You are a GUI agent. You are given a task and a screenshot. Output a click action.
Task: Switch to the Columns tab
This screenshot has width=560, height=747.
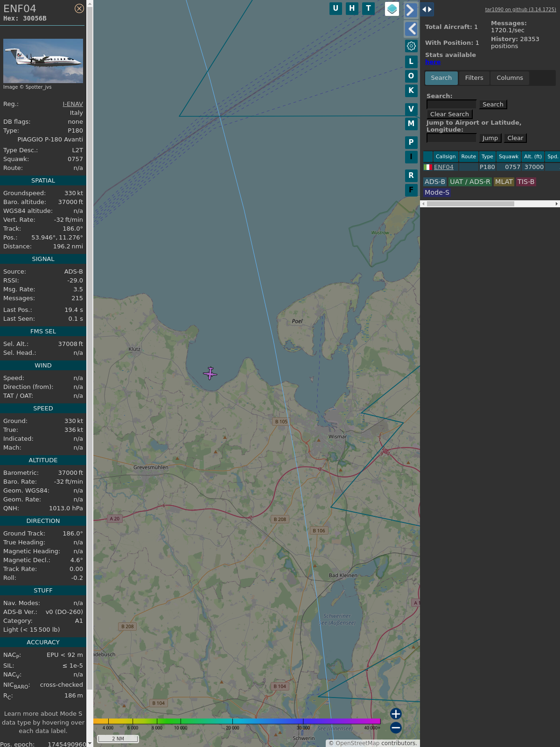[510, 78]
